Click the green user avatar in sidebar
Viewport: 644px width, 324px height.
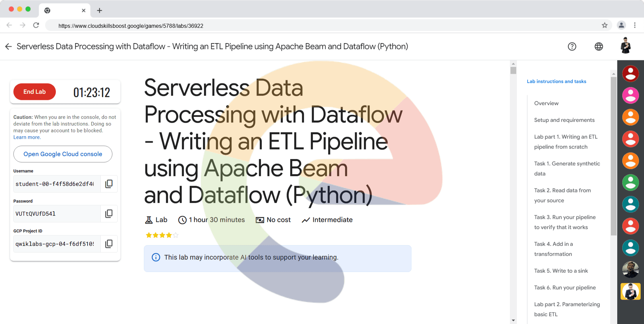pyautogui.click(x=630, y=183)
